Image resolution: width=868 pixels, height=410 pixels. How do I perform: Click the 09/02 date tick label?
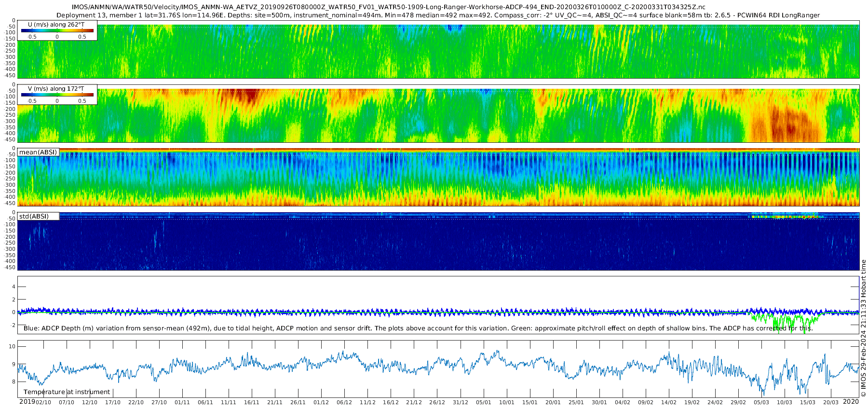(x=646, y=402)
